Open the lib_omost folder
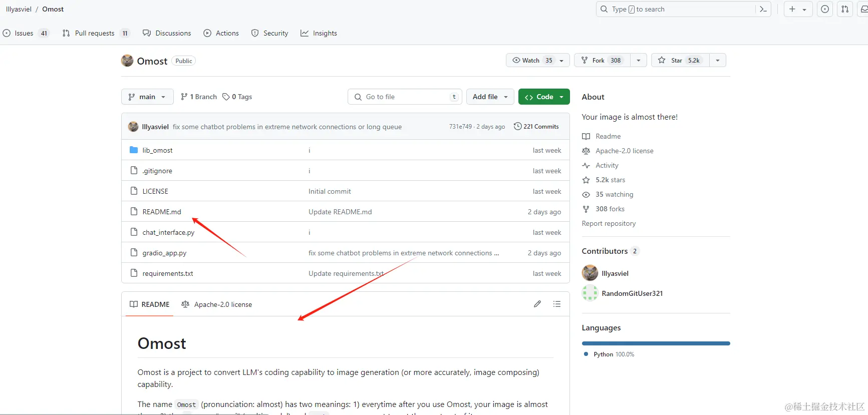The width and height of the screenshot is (868, 415). [157, 150]
